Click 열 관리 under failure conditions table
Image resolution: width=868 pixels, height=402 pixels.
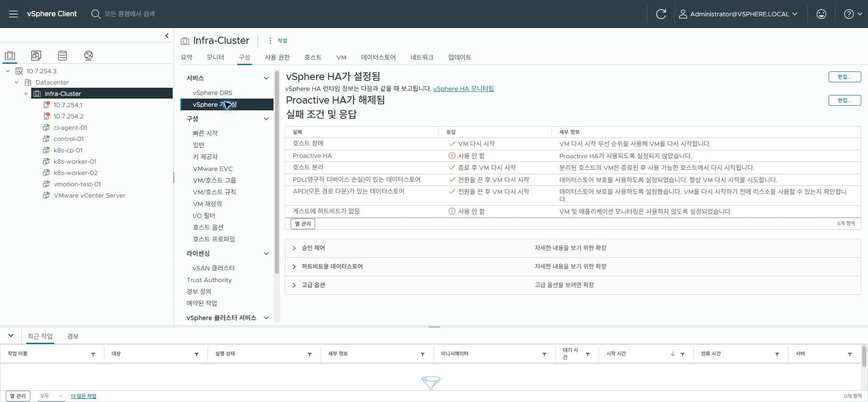pos(302,224)
